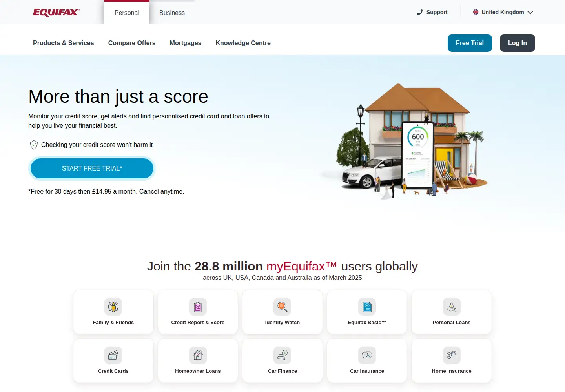This screenshot has height=392, width=565.
Task: Open the Identity Watch magnifier icon
Action: pyautogui.click(x=282, y=307)
